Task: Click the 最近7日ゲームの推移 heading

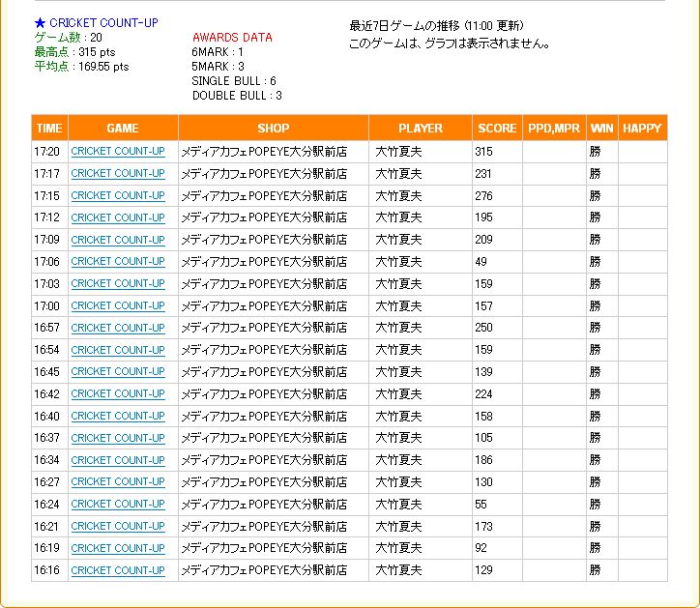Action: (x=436, y=26)
